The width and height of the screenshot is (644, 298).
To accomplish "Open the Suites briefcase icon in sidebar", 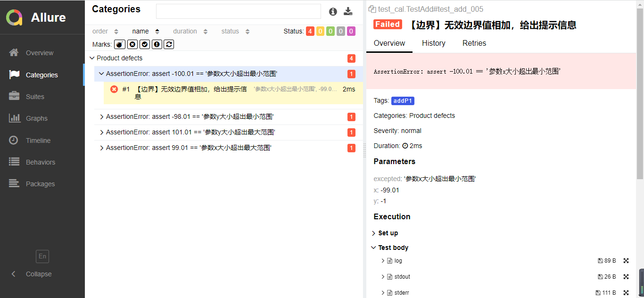I will click(x=14, y=96).
